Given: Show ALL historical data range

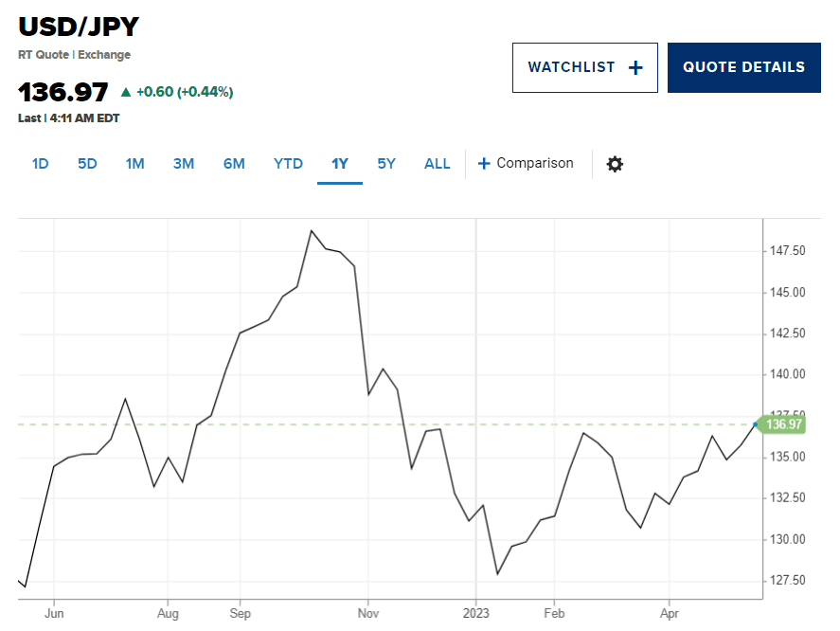Looking at the screenshot, I should [x=438, y=164].
